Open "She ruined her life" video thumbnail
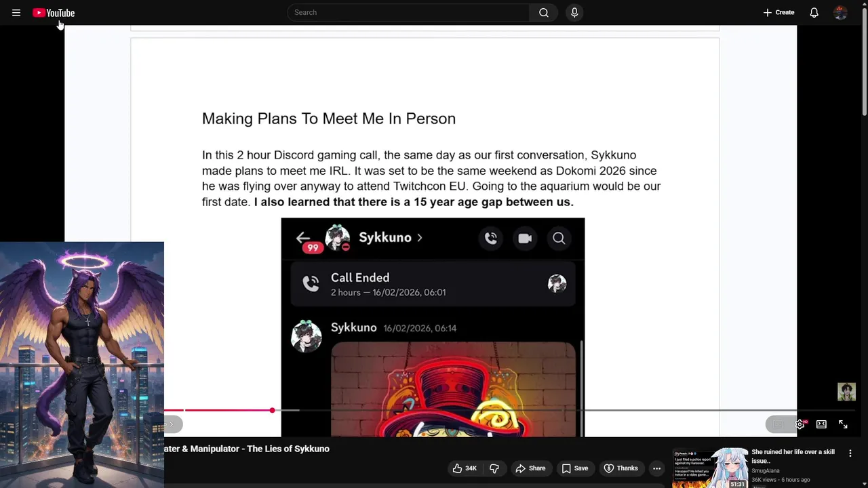This screenshot has height=488, width=868. coord(710,468)
